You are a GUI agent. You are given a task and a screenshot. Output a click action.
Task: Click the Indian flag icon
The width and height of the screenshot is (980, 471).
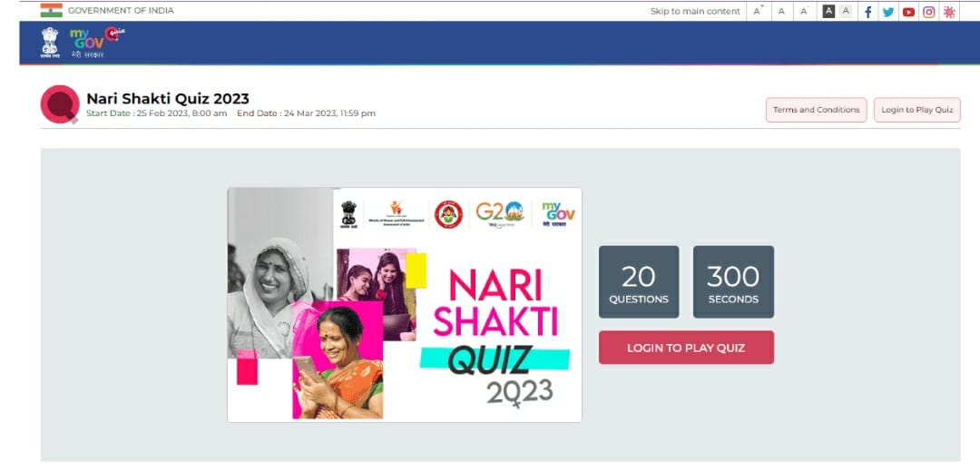tap(51, 11)
